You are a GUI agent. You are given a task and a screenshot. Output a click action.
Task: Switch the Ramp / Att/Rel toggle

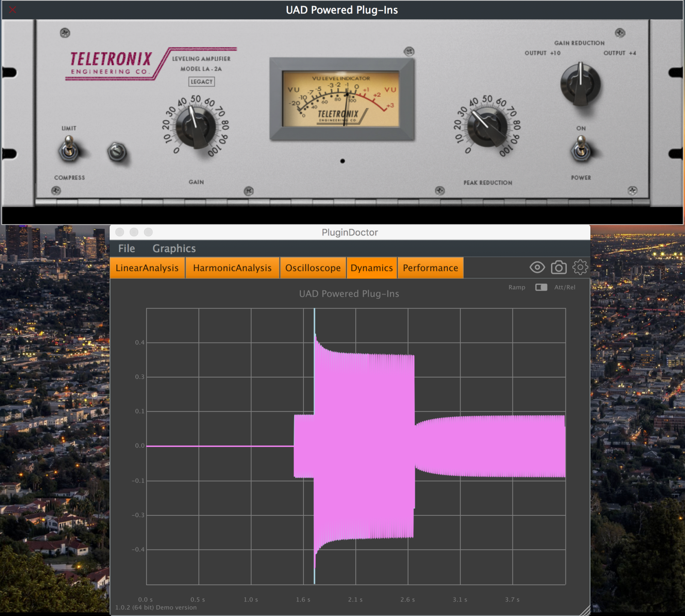pyautogui.click(x=541, y=287)
